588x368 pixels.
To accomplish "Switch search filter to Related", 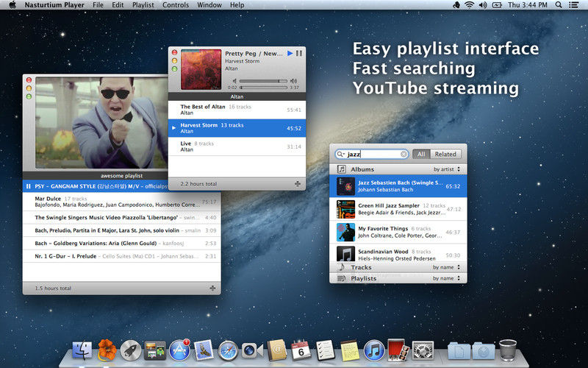I will 445,154.
